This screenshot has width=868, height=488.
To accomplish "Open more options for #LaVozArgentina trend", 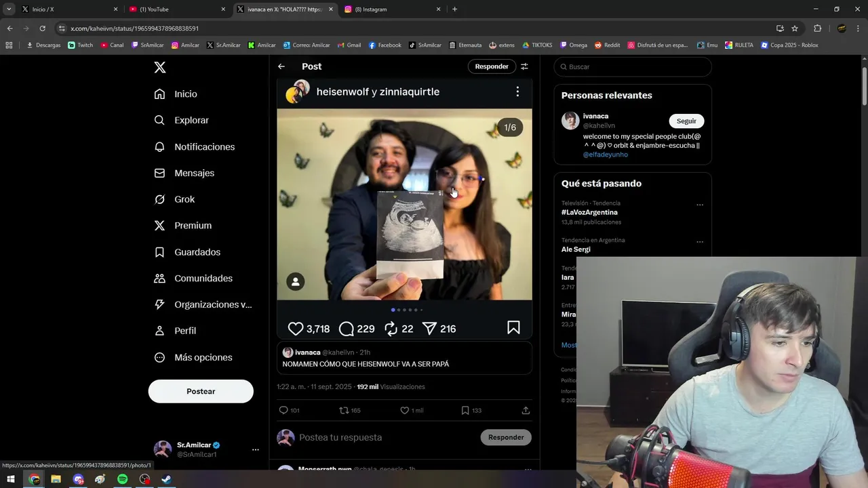I will pyautogui.click(x=700, y=205).
